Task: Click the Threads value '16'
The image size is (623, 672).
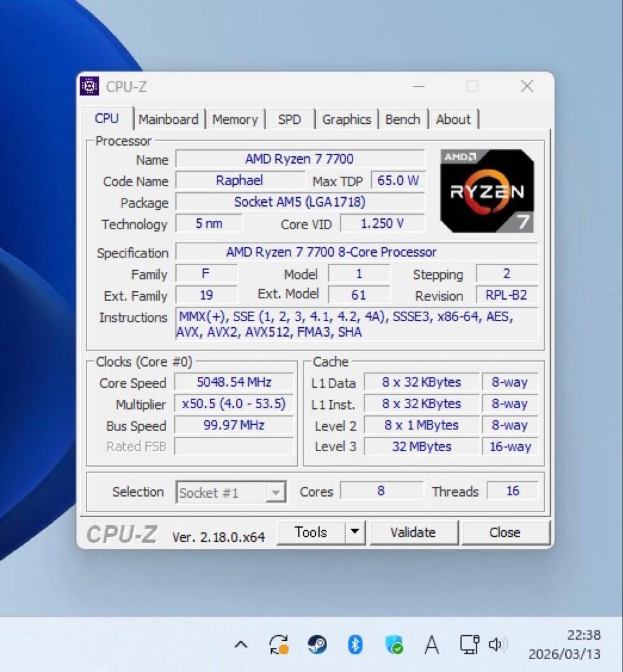Action: click(x=512, y=491)
